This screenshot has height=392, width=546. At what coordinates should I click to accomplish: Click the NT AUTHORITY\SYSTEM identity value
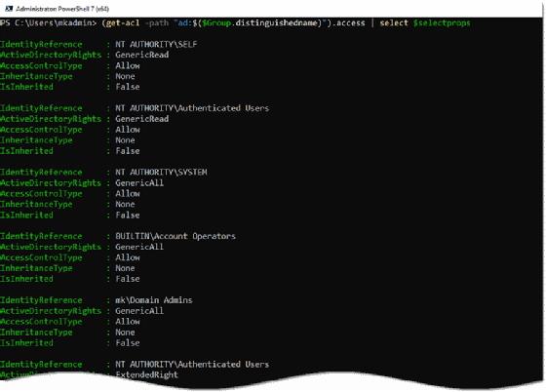(161, 173)
